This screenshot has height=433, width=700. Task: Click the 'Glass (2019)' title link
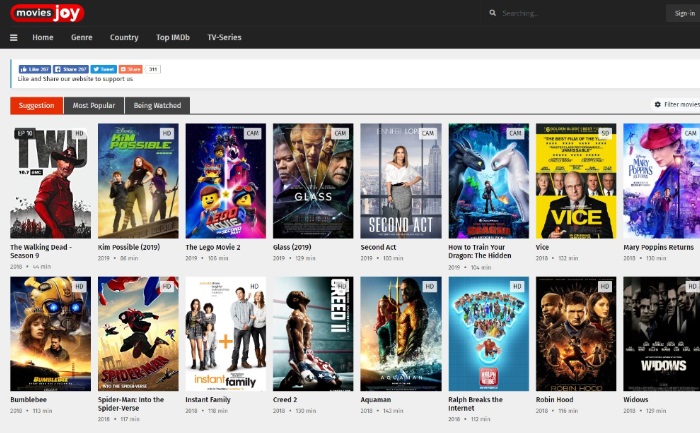pos(292,247)
